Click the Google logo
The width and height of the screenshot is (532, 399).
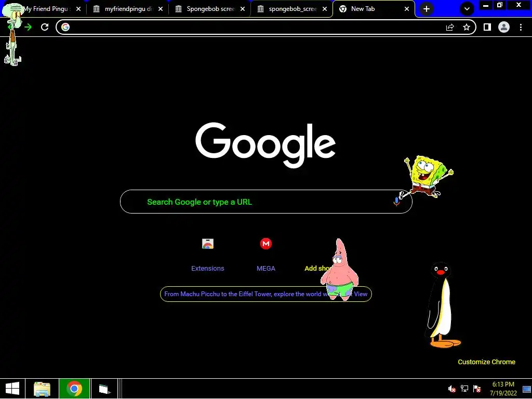pyautogui.click(x=265, y=145)
